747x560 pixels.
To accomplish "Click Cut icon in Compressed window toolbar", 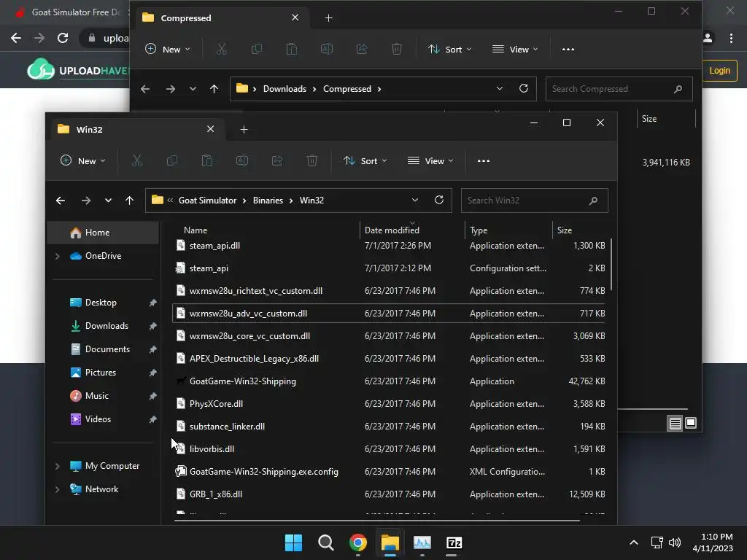I will pos(222,49).
